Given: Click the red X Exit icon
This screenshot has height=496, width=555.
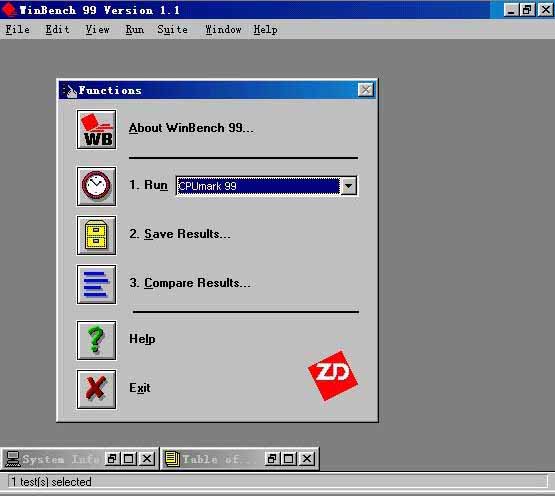Looking at the screenshot, I should tap(96, 389).
